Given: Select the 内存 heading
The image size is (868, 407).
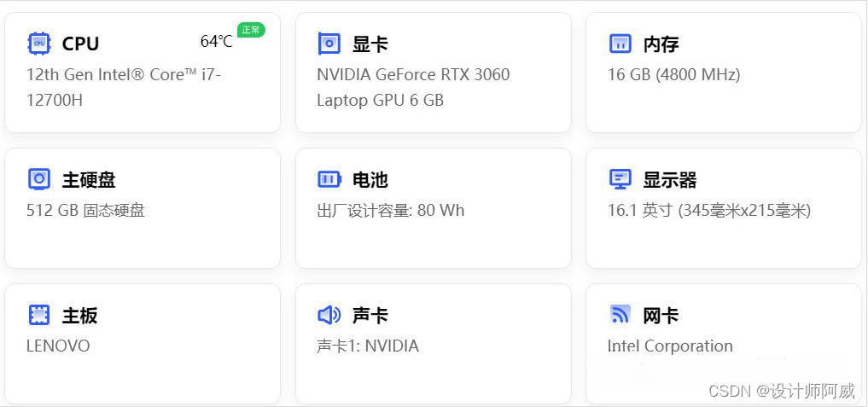Looking at the screenshot, I should 661,44.
